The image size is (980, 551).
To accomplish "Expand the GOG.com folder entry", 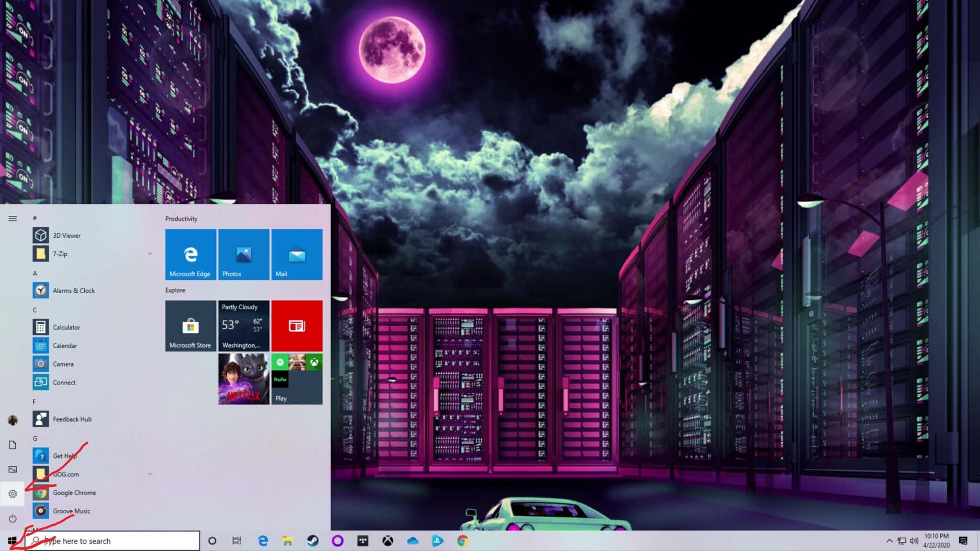I will (150, 474).
